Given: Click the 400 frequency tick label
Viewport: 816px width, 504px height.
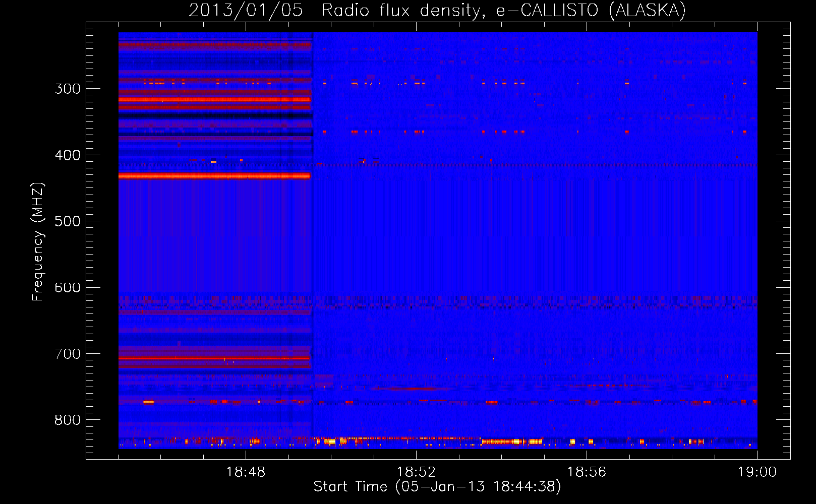Looking at the screenshot, I should (x=68, y=155).
